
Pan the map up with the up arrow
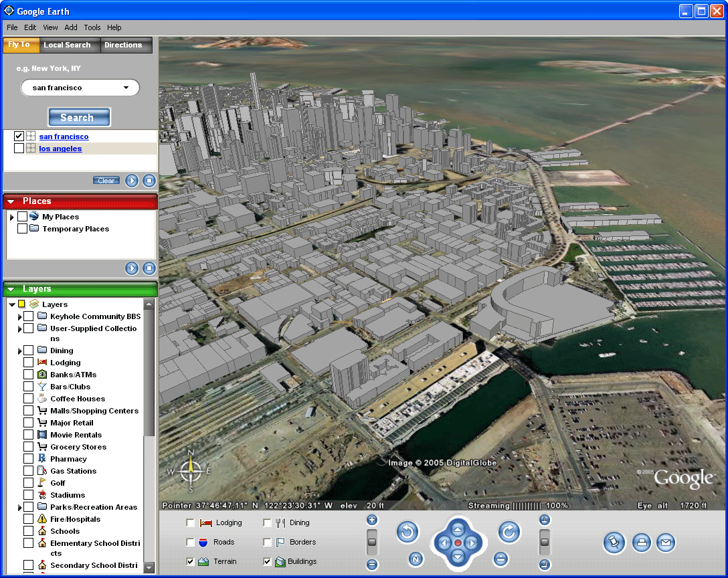coord(458,528)
